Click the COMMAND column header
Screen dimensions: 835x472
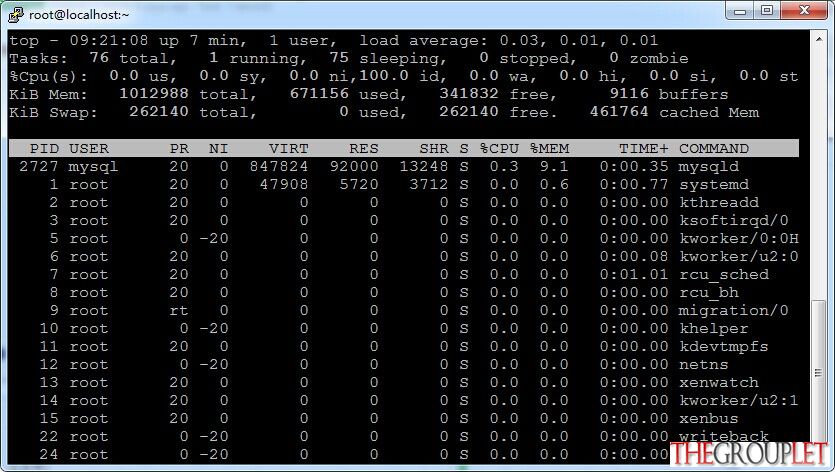point(714,148)
